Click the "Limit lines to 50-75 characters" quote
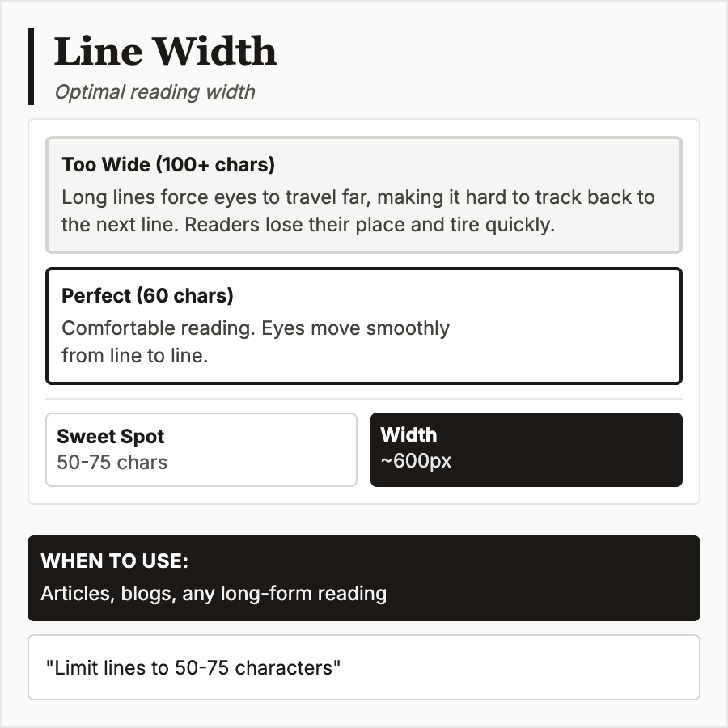 click(x=194, y=668)
